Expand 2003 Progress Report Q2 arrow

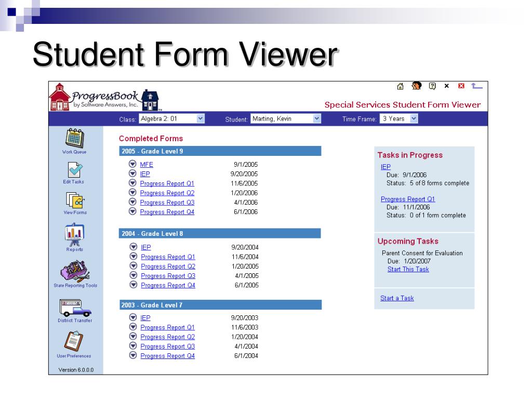(133, 336)
